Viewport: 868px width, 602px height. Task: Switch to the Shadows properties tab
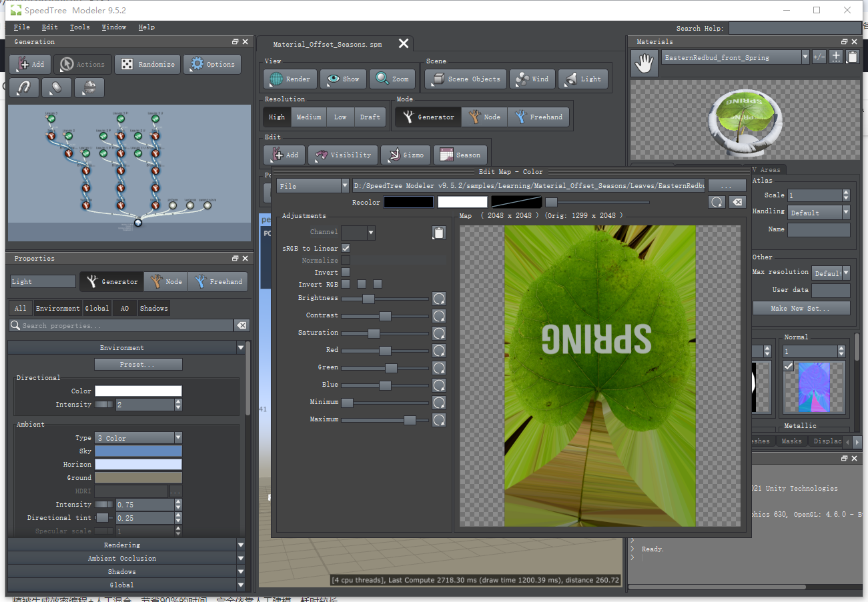tap(153, 308)
